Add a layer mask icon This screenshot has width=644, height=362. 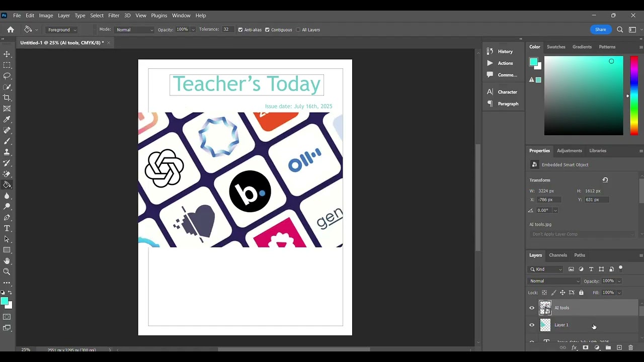click(x=585, y=347)
